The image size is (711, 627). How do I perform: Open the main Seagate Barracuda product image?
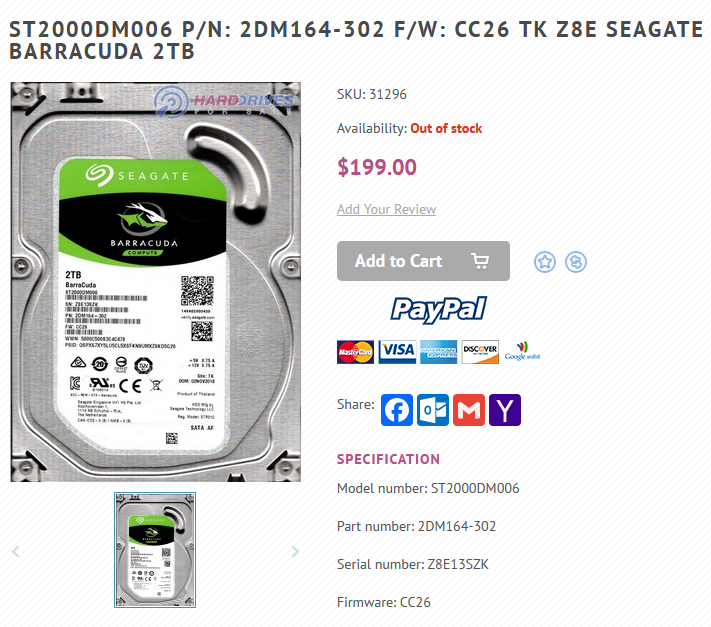tap(156, 282)
